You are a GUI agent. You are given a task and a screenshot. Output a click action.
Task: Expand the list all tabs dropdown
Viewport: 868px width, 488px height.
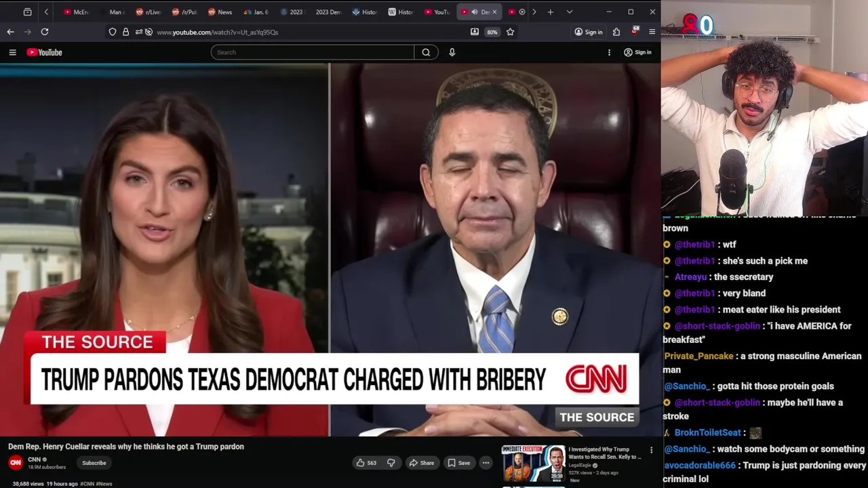569,12
